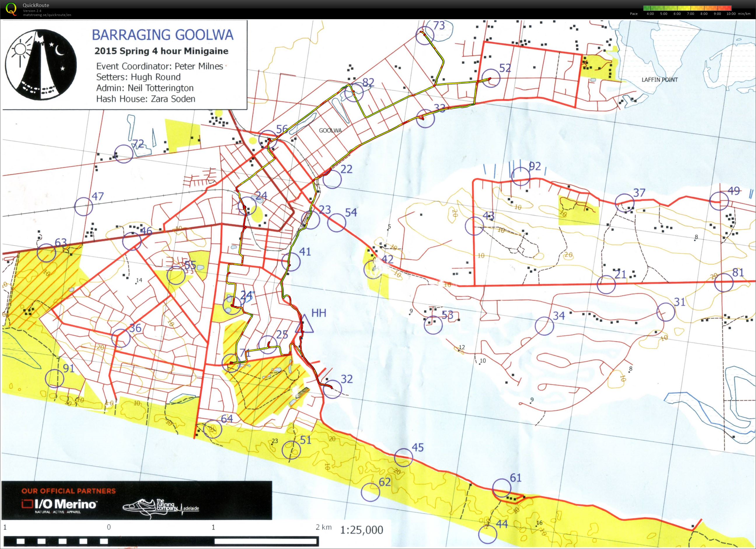The height and width of the screenshot is (549, 756).
Task: Click control circle number 73
Action: click(425, 35)
